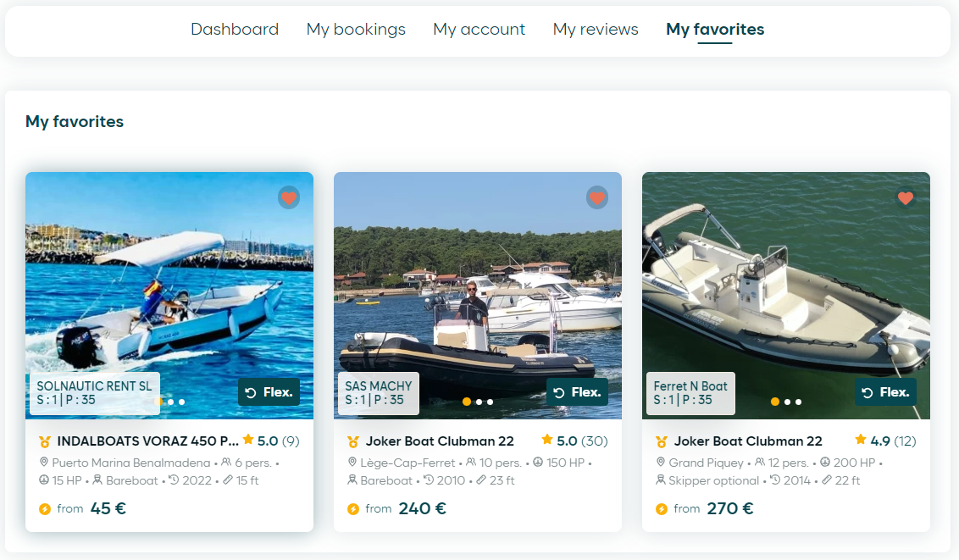
Task: Open the Ferret N Boat photo thumbnail
Action: [x=786, y=296]
